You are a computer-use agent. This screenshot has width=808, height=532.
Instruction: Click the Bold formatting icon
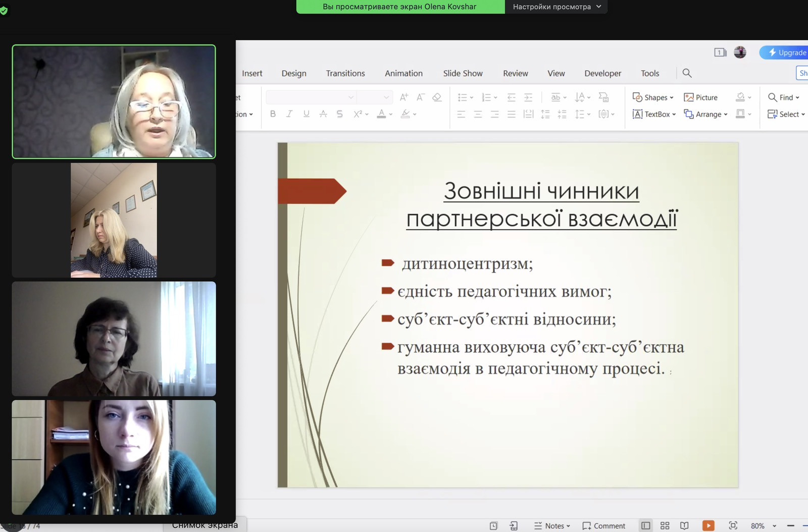(273, 114)
